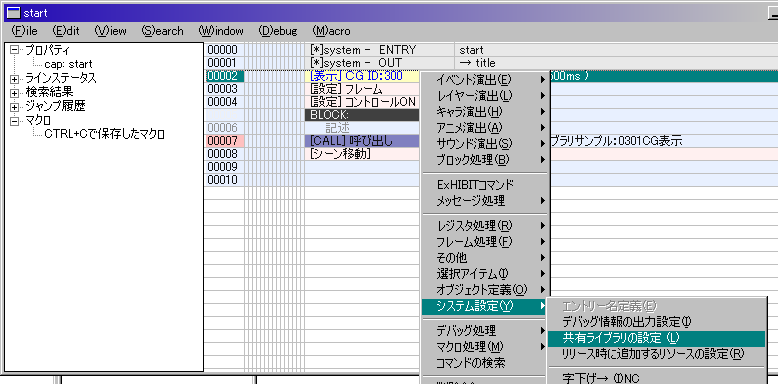Viewport: 778px width, 384px height.
Task: Open イベント演出(E) submenu
Action: coord(485,79)
